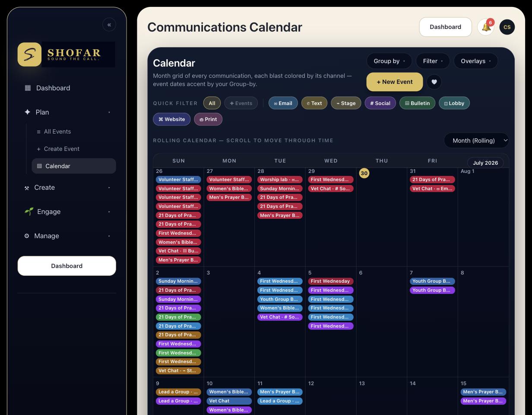Toggle the Website channel filter
This screenshot has width=532, height=415.
coord(172,119)
